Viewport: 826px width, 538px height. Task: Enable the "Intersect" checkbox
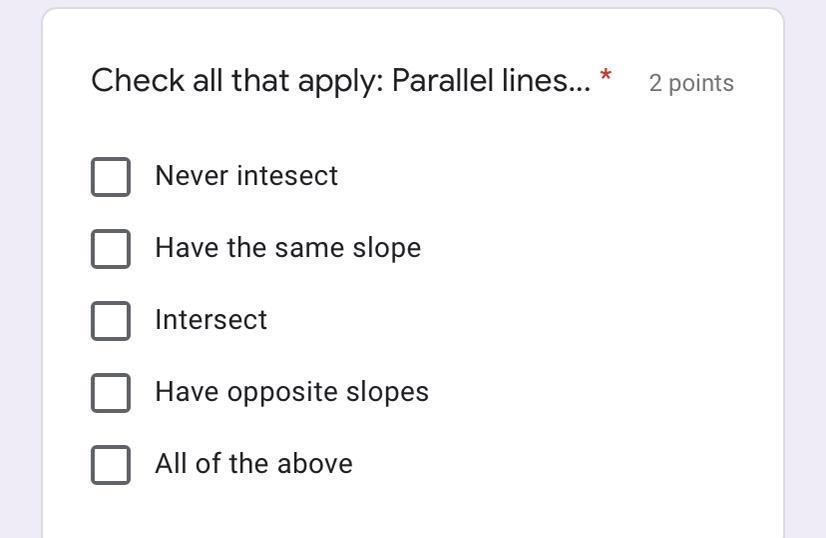tap(111, 320)
